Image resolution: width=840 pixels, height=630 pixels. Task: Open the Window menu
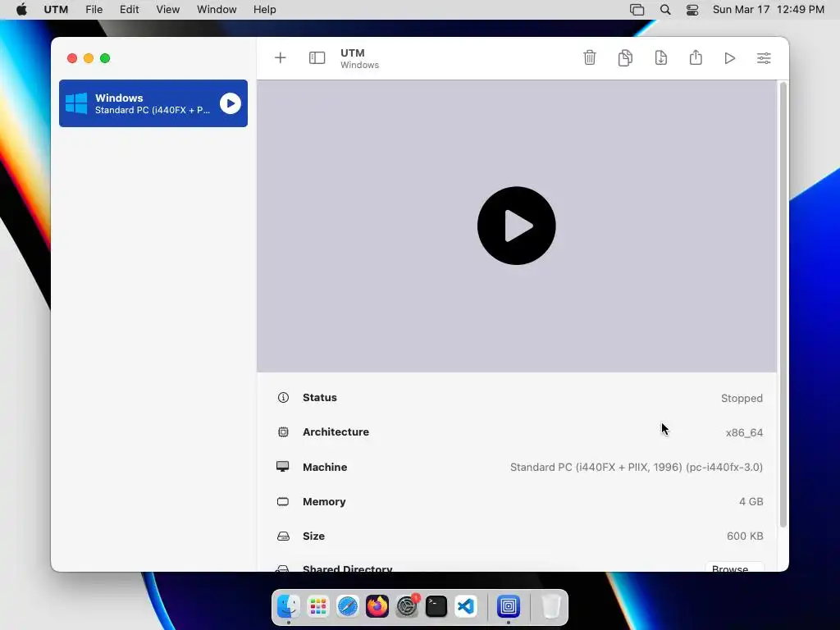(217, 10)
